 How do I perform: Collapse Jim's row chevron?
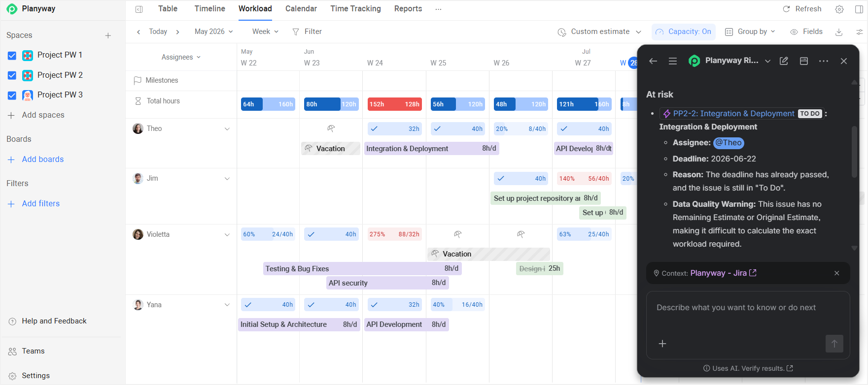pos(227,179)
